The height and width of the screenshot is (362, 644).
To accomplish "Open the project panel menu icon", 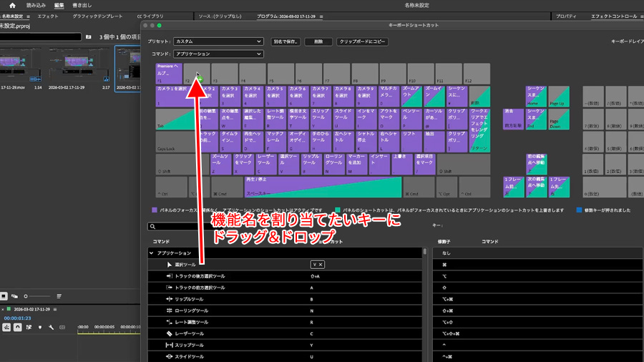I will 28,16.
